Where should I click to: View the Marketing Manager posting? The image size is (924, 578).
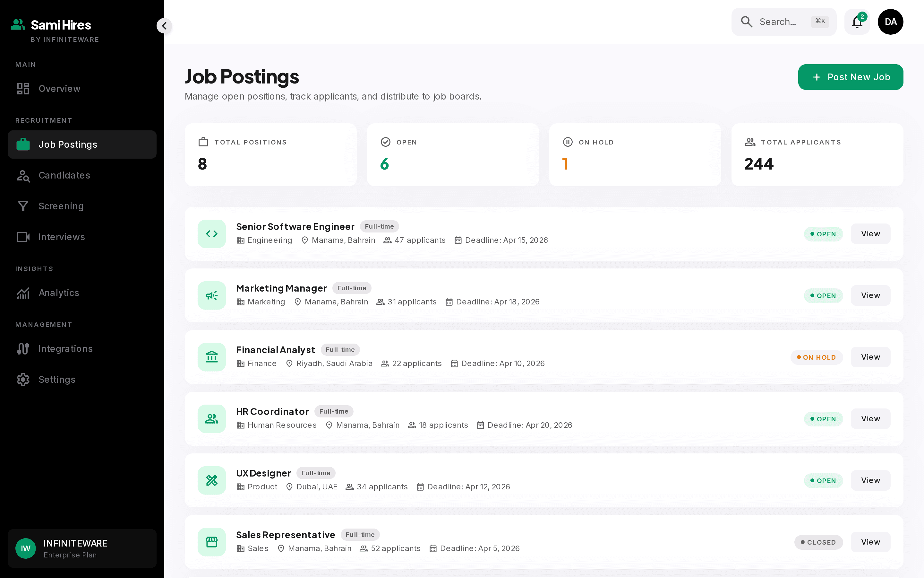870,295
